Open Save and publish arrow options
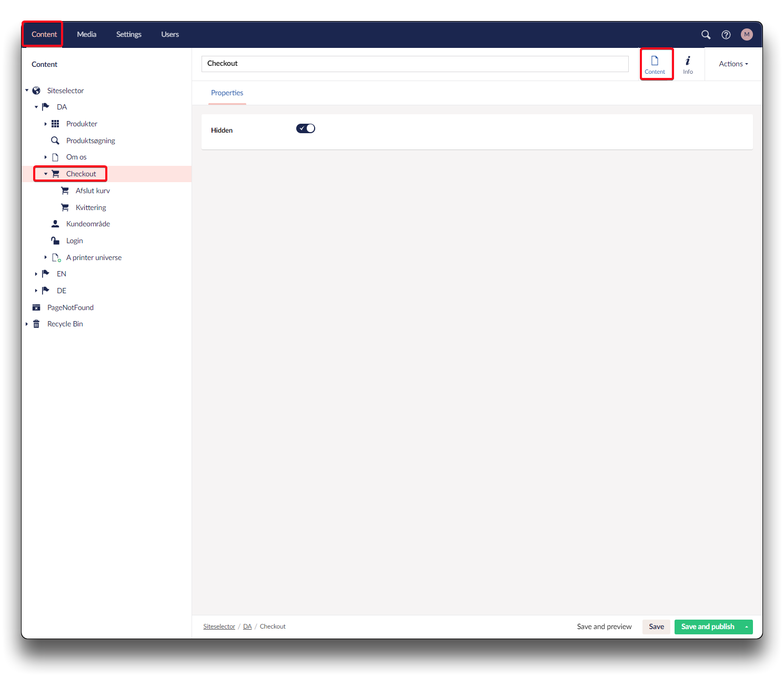This screenshot has width=784, height=677. (x=746, y=626)
